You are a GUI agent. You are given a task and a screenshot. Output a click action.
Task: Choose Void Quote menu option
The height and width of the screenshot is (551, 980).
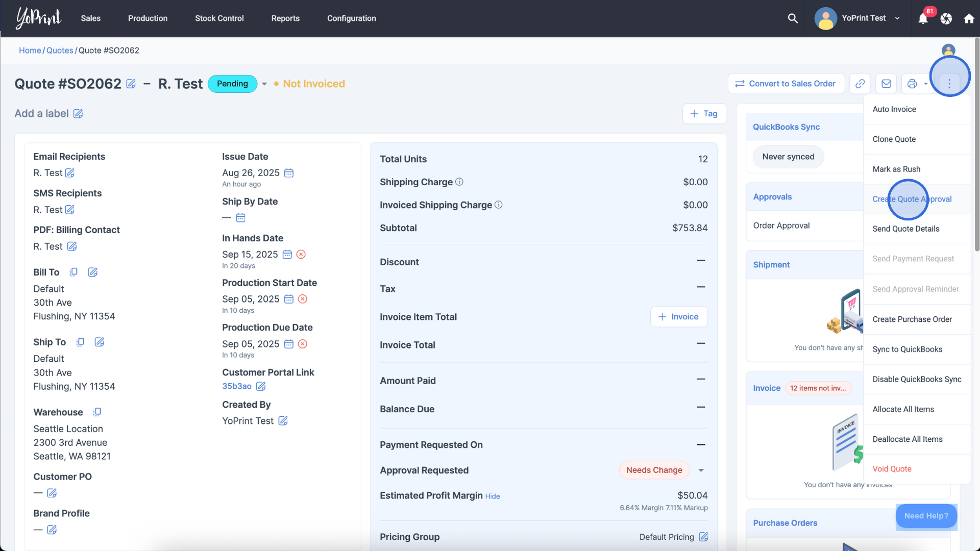[892, 469]
